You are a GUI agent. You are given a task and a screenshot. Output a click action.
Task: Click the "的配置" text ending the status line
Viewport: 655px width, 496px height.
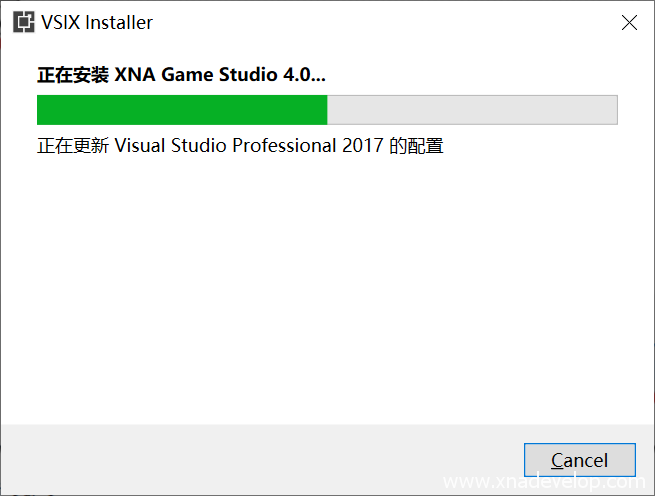[x=416, y=146]
